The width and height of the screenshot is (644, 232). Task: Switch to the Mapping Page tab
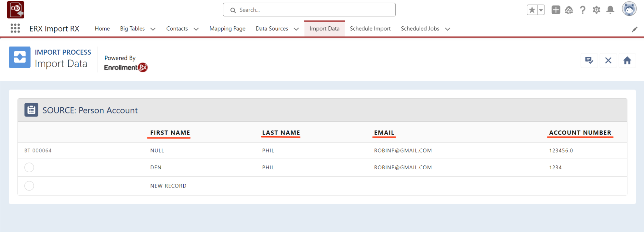point(227,29)
